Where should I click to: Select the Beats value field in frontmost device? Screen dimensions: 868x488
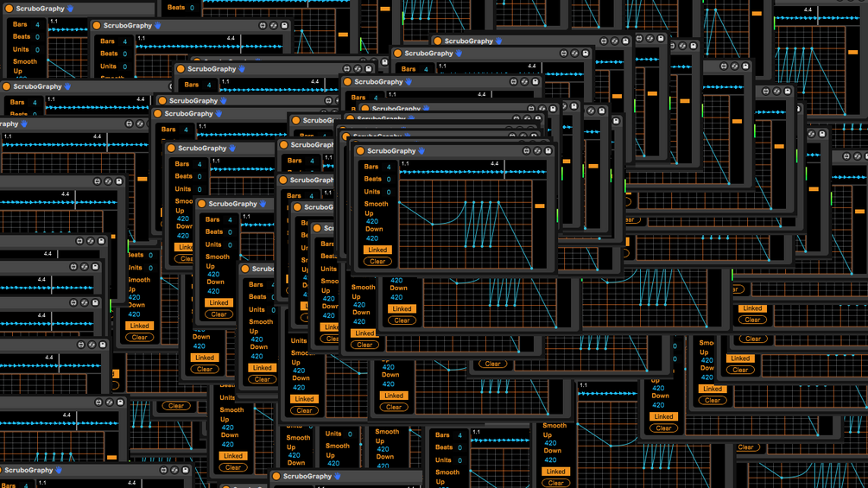(389, 180)
